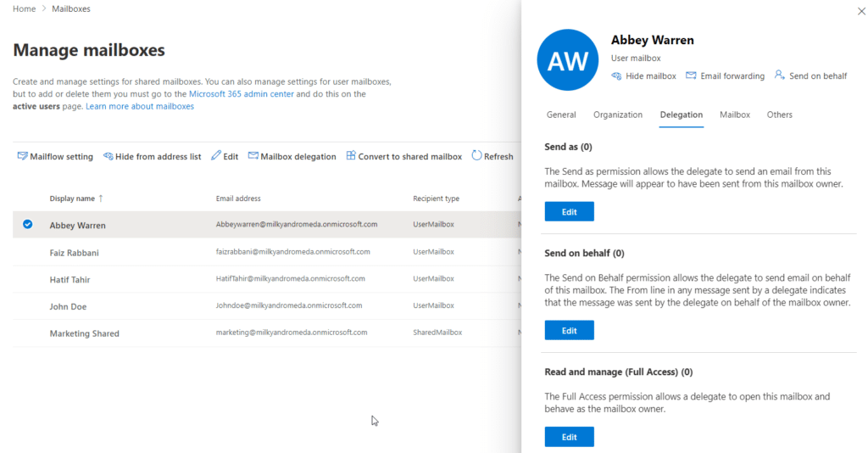
Task: Switch to the Others tab
Action: point(780,115)
